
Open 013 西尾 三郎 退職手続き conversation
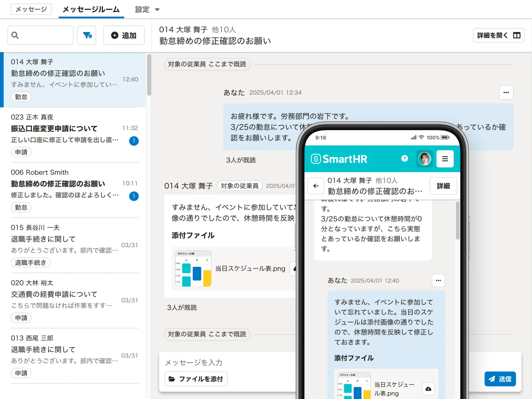73,356
